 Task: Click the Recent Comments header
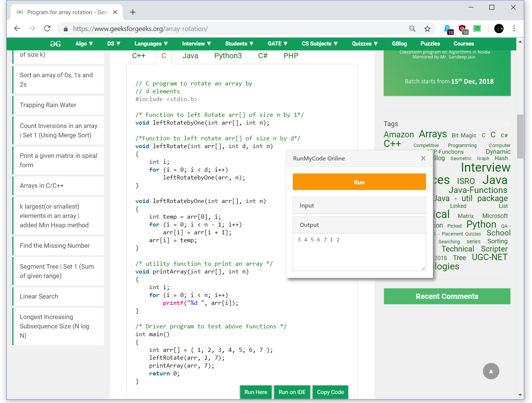click(x=447, y=296)
